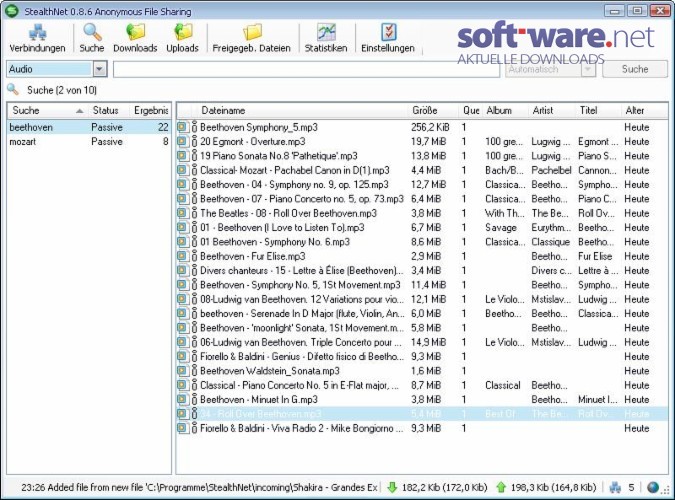Image resolution: width=675 pixels, height=500 pixels.
Task: Select the highlighted Roll Over Beethoven.mp3 row
Action: pyautogui.click(x=422, y=413)
